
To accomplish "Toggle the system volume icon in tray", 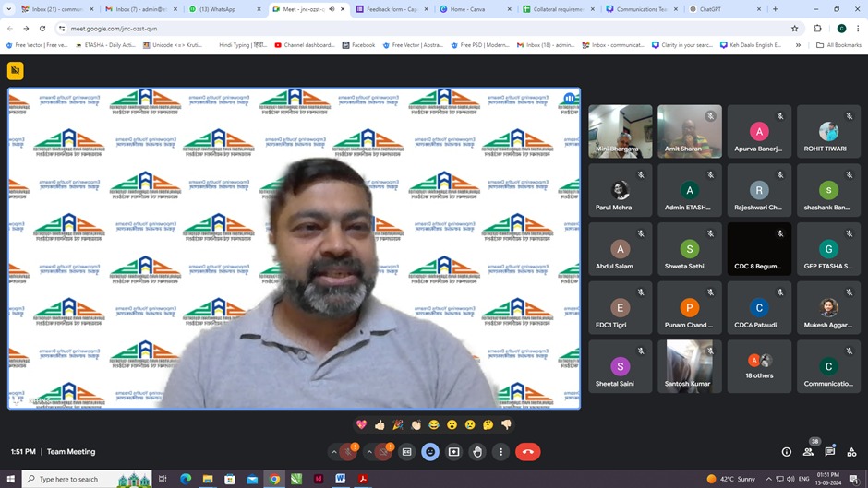I will coord(790,479).
